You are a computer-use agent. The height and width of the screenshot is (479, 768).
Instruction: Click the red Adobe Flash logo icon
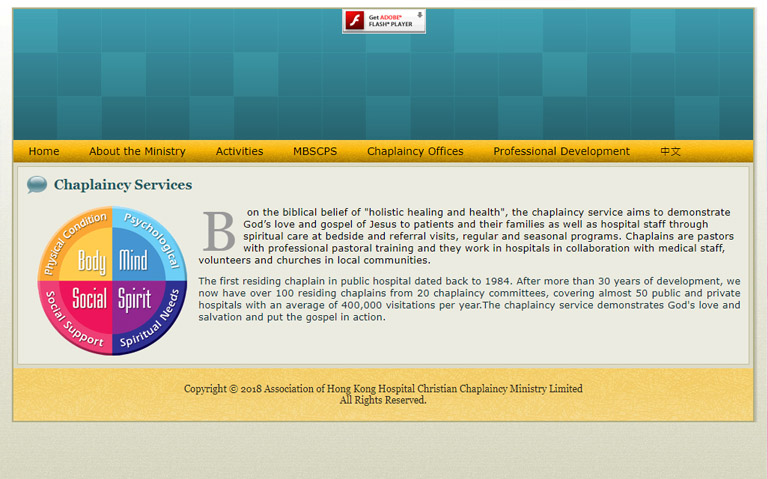click(355, 21)
